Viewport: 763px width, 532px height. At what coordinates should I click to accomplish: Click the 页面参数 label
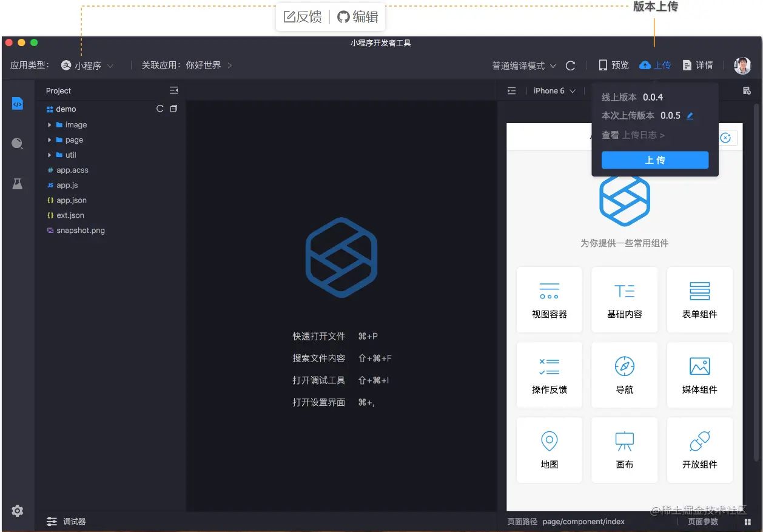(x=703, y=522)
